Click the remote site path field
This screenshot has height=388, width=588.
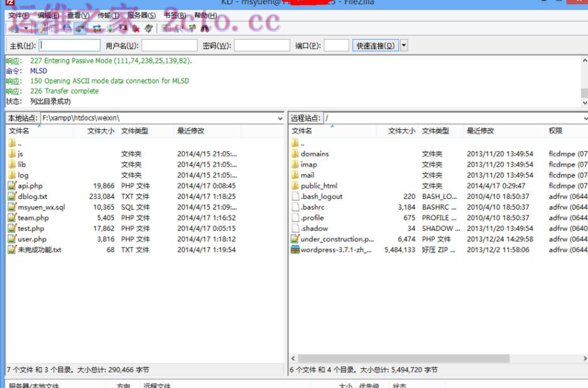click(x=453, y=118)
